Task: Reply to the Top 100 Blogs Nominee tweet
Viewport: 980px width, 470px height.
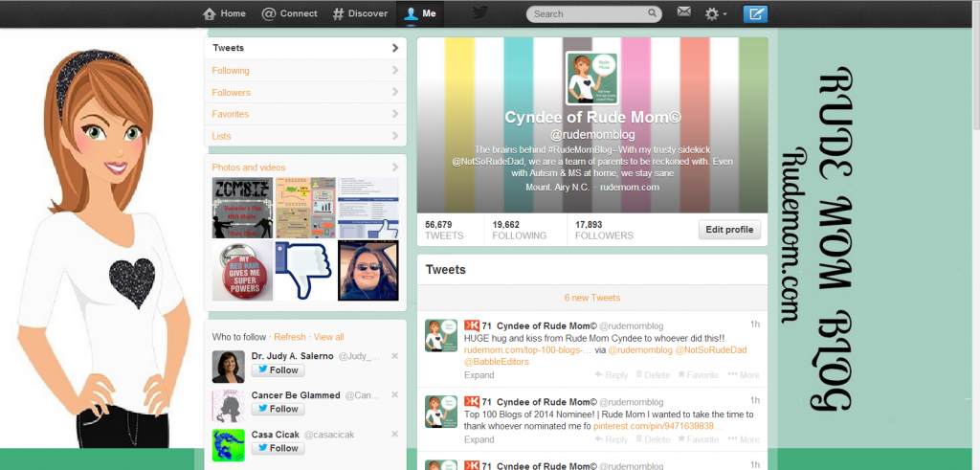Action: tap(612, 439)
